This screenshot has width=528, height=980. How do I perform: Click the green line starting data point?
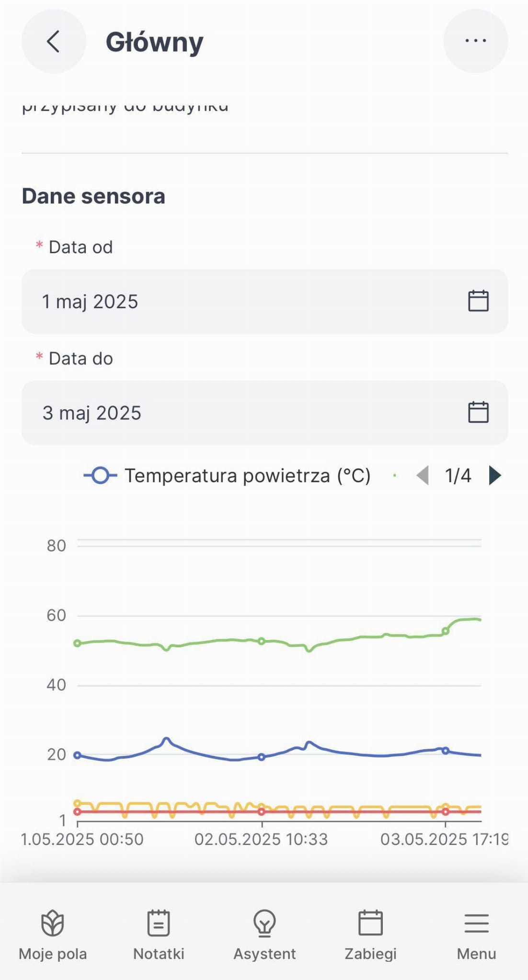pyautogui.click(x=77, y=643)
